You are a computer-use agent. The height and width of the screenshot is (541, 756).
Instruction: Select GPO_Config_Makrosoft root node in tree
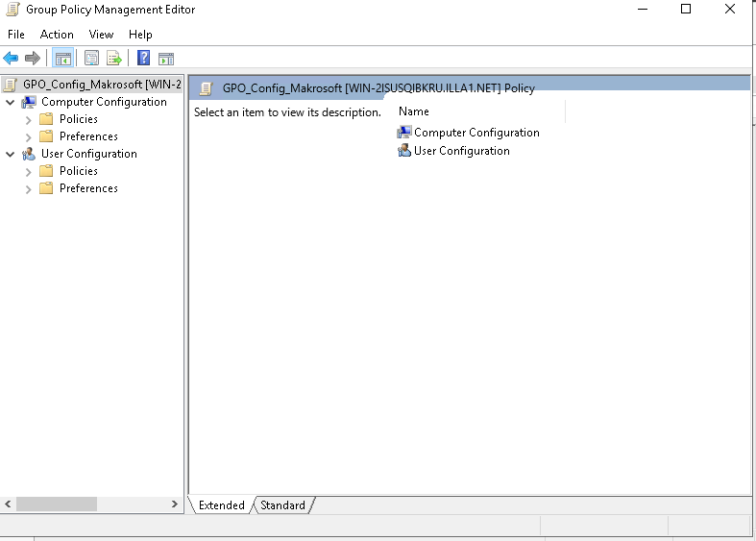pyautogui.click(x=102, y=85)
